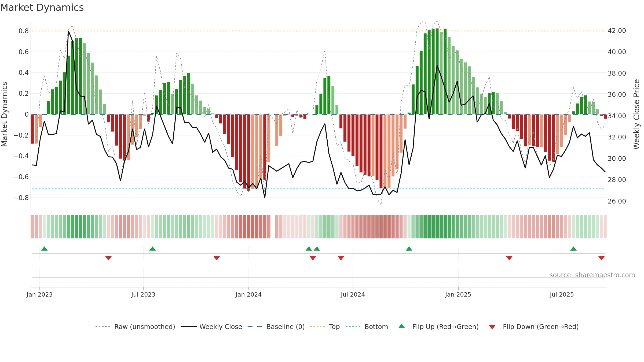Click the Jul 2024 x-axis label
Image resolution: width=644 pixels, height=362 pixels.
(x=353, y=294)
